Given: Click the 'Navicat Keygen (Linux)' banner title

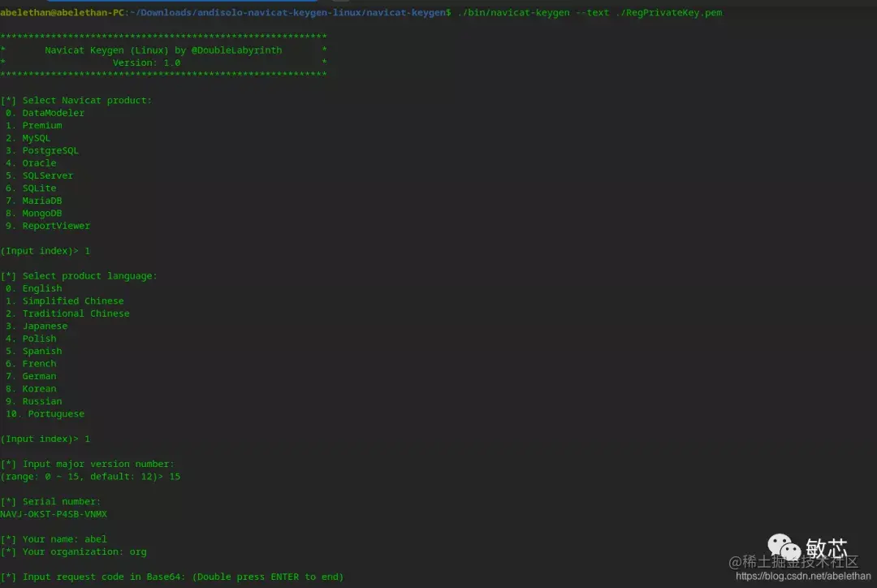Looking at the screenshot, I should 107,50.
